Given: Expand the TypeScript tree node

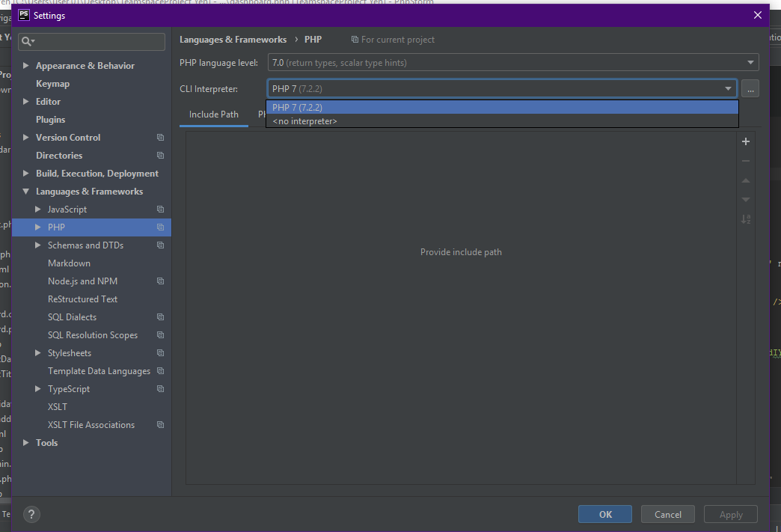Looking at the screenshot, I should coord(38,388).
